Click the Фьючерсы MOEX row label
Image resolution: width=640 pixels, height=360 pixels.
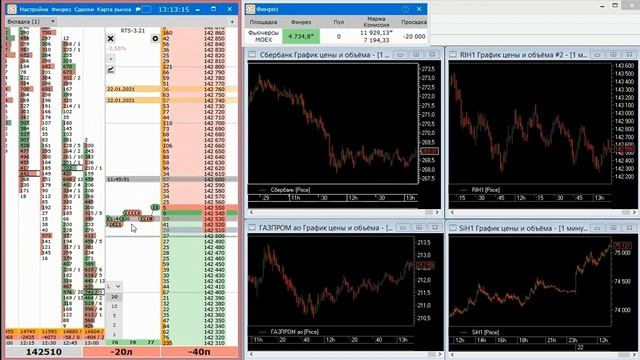[x=264, y=36]
